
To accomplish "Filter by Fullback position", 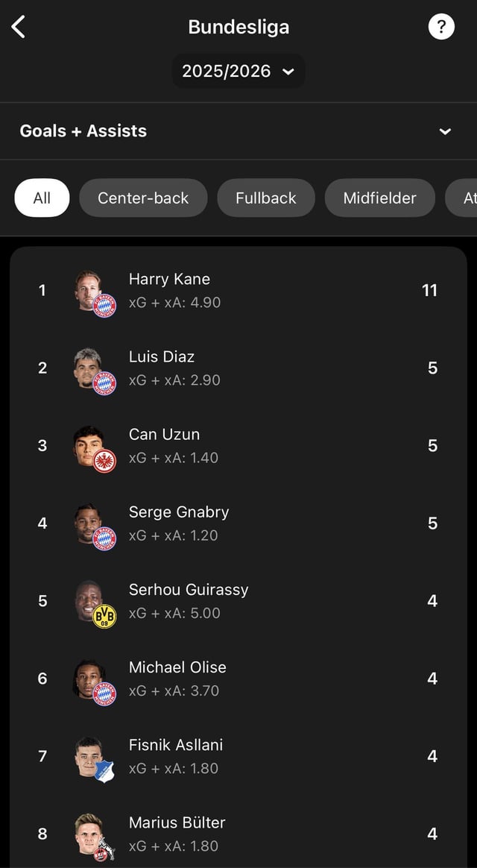I will tap(266, 198).
